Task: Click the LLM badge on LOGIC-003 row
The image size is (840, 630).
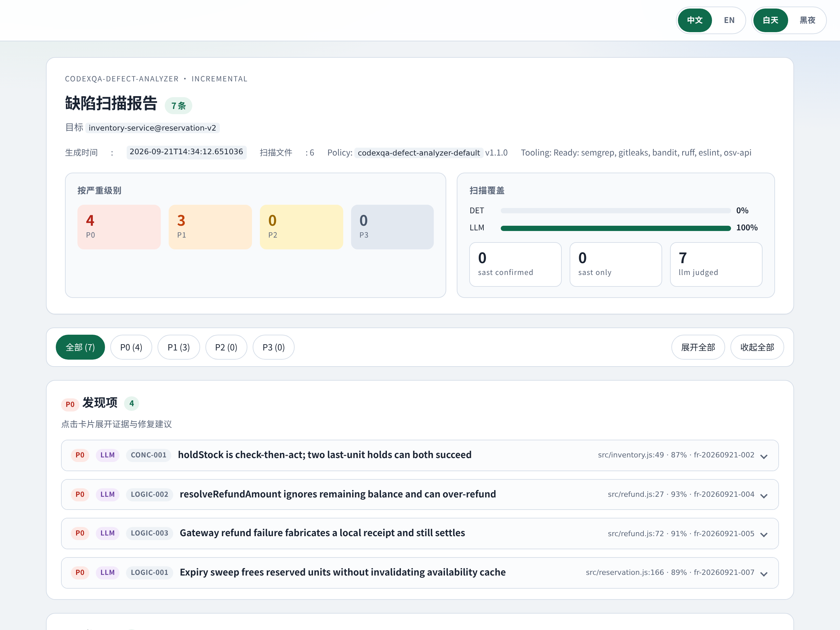Action: pyautogui.click(x=108, y=533)
